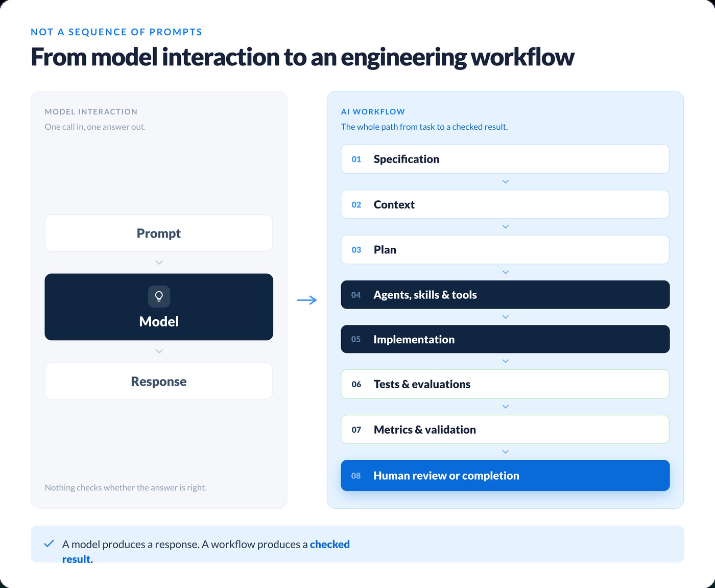Image resolution: width=715 pixels, height=588 pixels.
Task: Open step 04 Agents, skills & tools
Action: [x=505, y=295]
